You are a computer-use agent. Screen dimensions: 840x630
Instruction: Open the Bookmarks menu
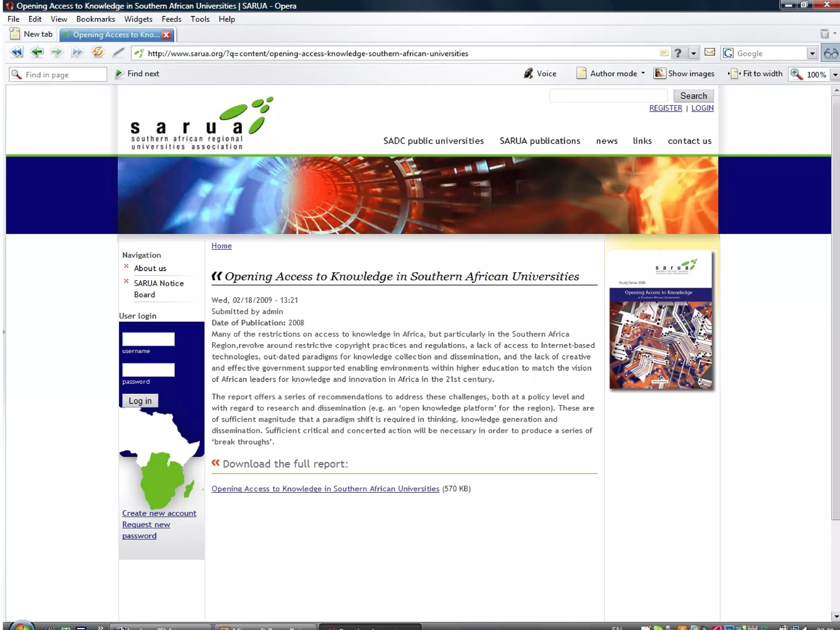96,19
